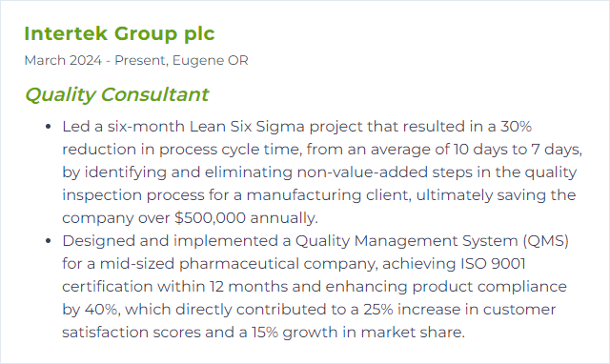The image size is (610, 364).
Task: Click the 40% product compliance figure
Action: [x=100, y=310]
